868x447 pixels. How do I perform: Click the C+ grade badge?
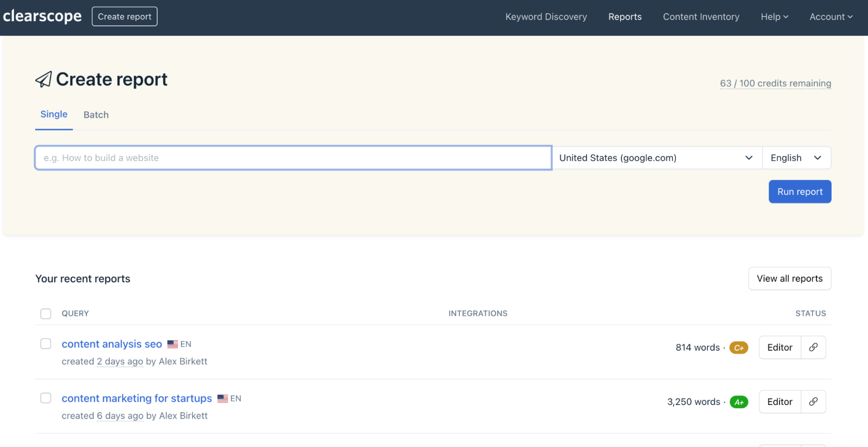pos(739,347)
